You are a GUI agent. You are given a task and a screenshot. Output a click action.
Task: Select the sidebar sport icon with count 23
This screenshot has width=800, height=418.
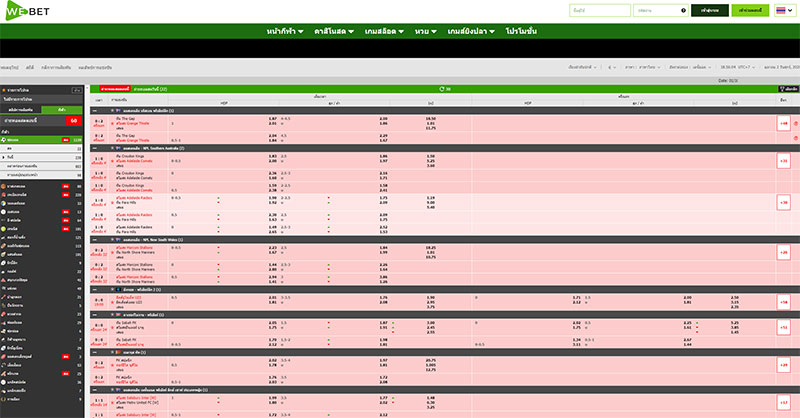coord(4,314)
